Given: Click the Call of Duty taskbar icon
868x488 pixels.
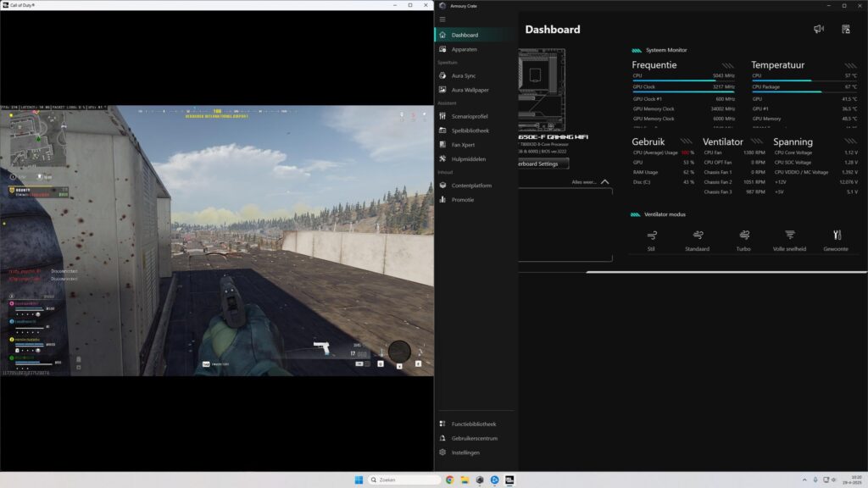Looking at the screenshot, I should tap(509, 480).
